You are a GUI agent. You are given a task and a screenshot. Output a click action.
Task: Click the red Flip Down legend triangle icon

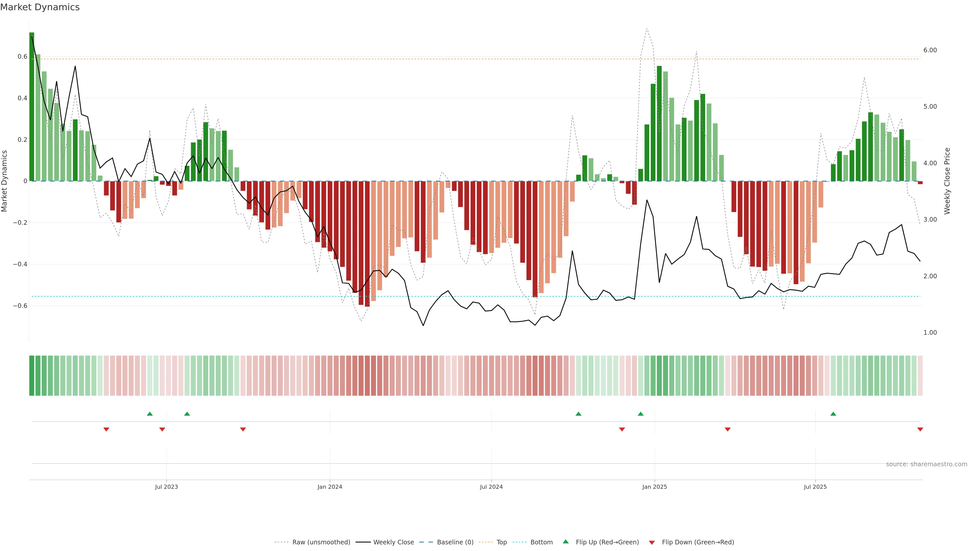click(x=652, y=542)
